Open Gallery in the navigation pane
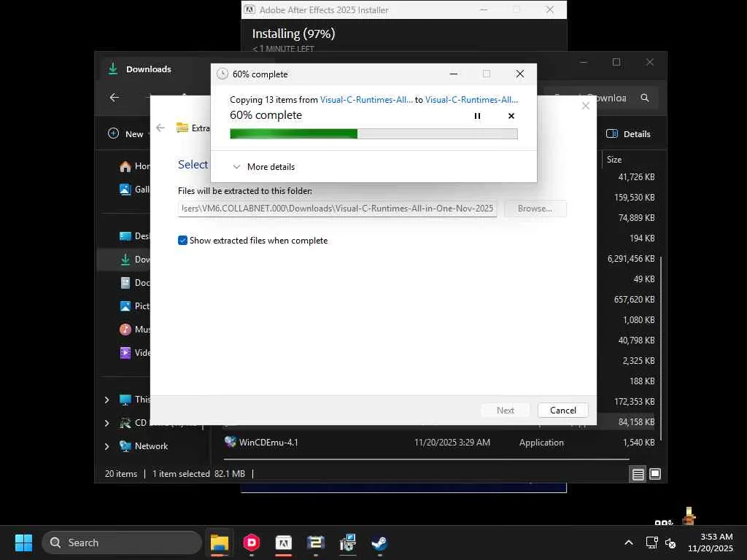Image resolution: width=747 pixels, height=560 pixels. point(135,189)
